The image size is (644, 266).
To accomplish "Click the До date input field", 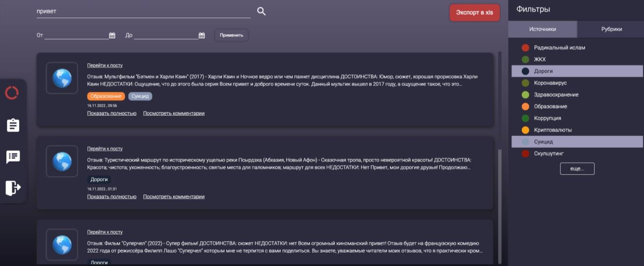I will point(166,35).
